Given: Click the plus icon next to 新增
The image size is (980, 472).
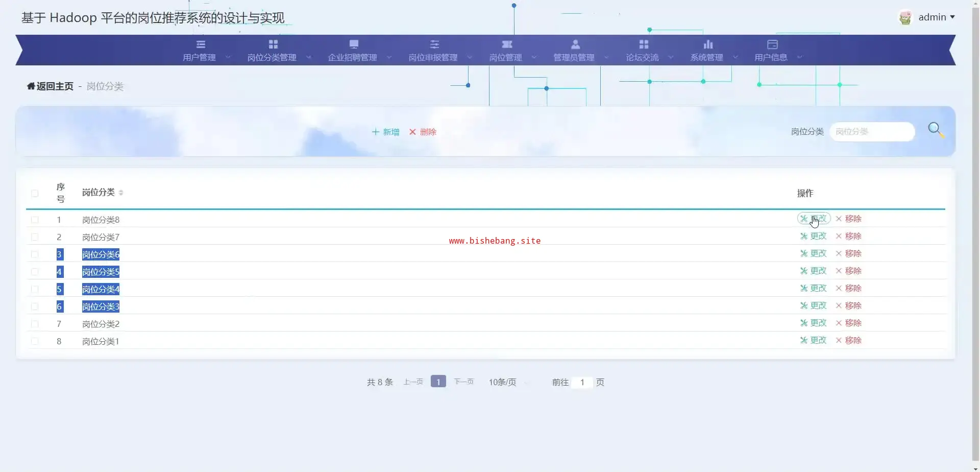Looking at the screenshot, I should pos(376,132).
